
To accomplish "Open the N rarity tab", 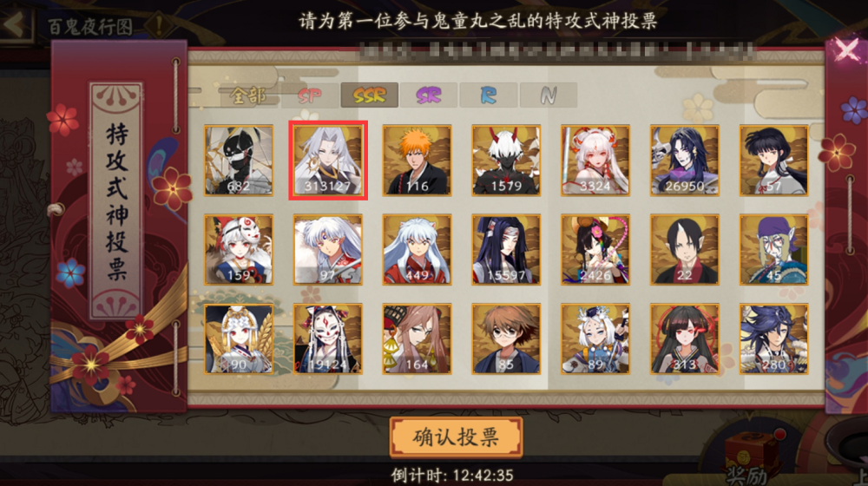I will tap(548, 95).
